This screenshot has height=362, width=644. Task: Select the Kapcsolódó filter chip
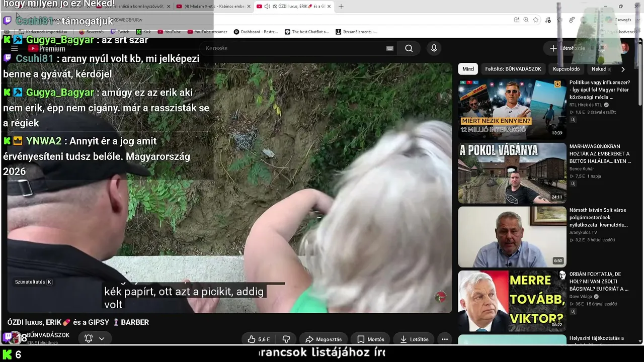[x=567, y=69]
